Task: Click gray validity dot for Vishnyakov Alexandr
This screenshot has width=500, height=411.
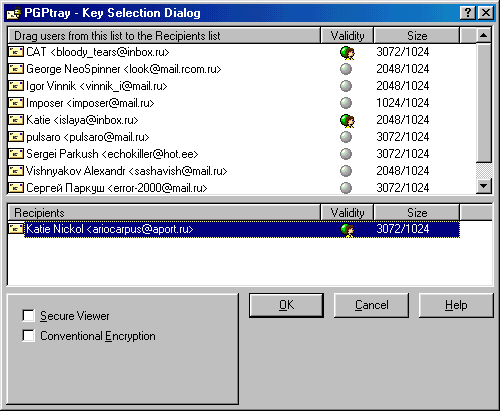Action: click(x=346, y=171)
